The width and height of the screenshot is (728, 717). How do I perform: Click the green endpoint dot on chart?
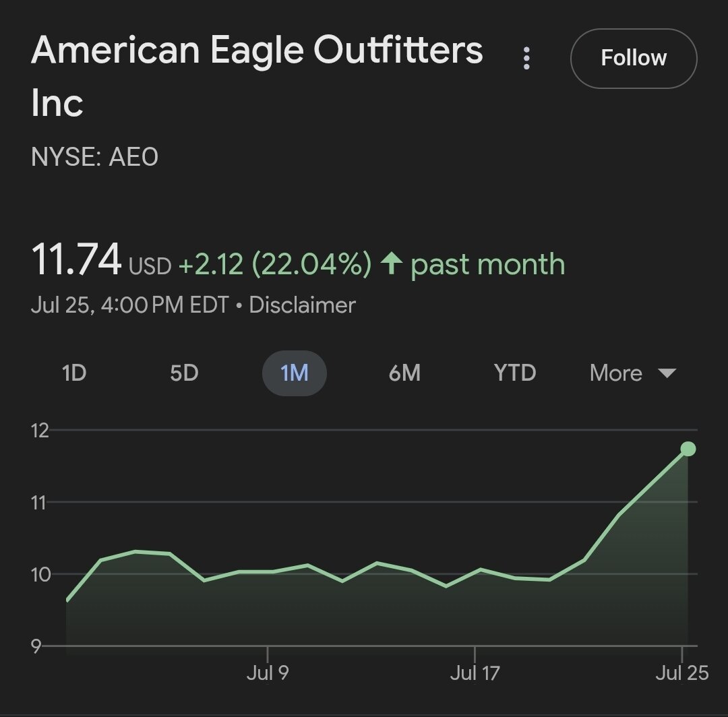[x=688, y=449]
